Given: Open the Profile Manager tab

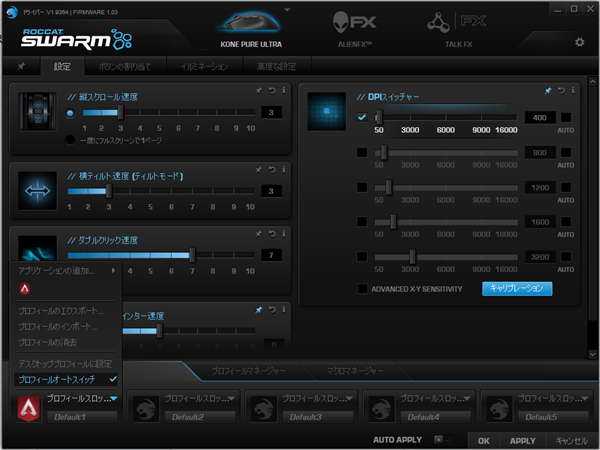Looking at the screenshot, I should (x=248, y=370).
